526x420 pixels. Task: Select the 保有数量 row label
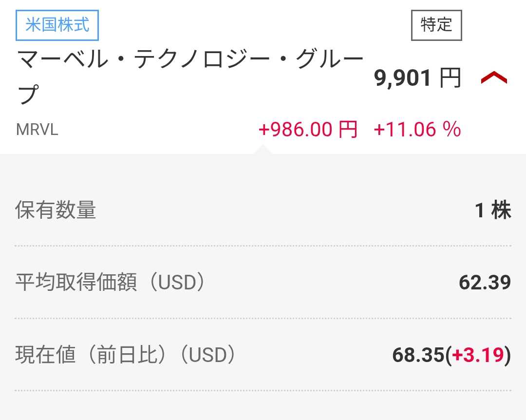coord(56,210)
